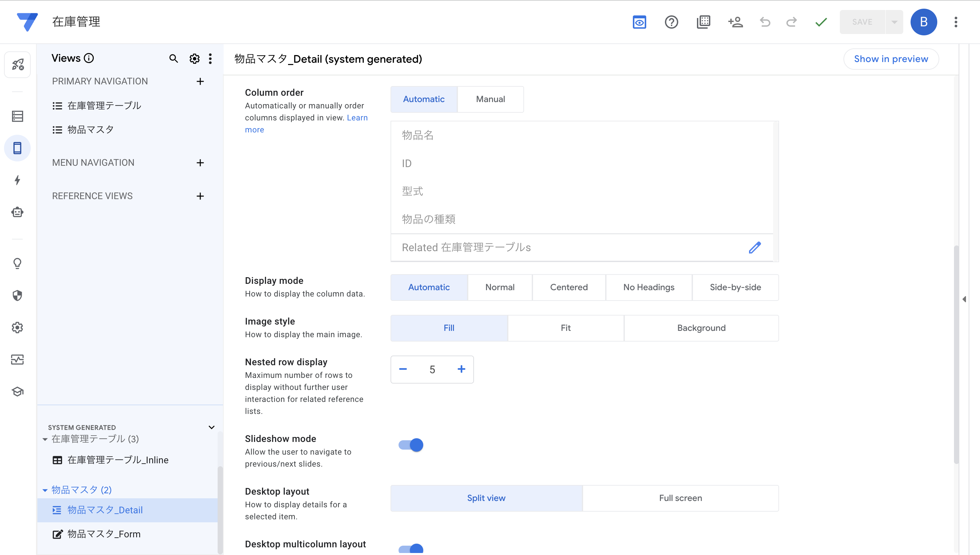Toggle Desktop multicolumn layout switch
The width and height of the screenshot is (980, 555).
(x=411, y=549)
